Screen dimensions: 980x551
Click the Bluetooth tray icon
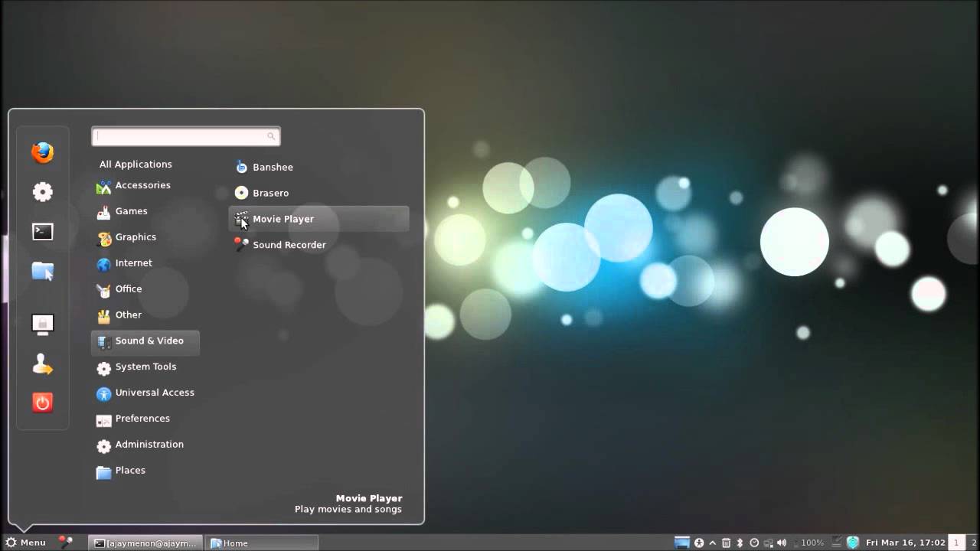click(x=740, y=543)
